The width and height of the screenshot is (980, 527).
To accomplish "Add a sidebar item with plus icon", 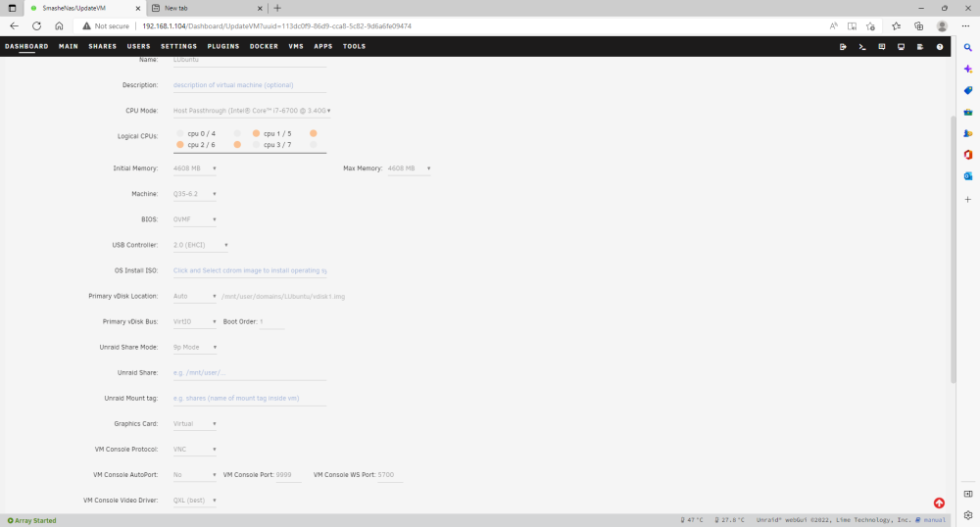I will [x=968, y=199].
